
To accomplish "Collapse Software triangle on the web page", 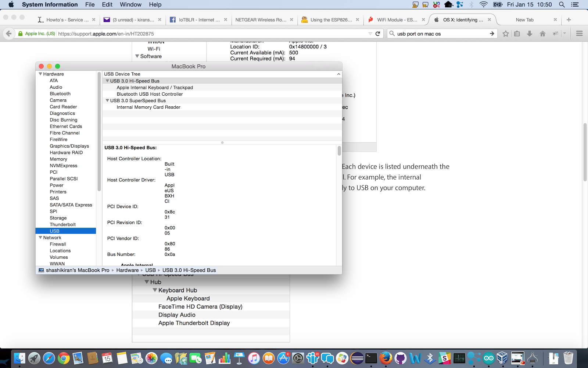I will click(x=137, y=56).
